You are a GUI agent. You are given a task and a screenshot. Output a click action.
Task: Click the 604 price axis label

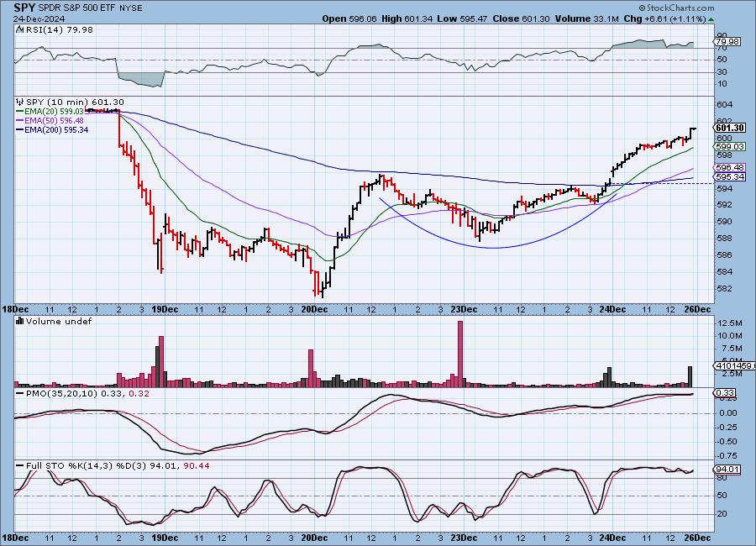[725, 105]
